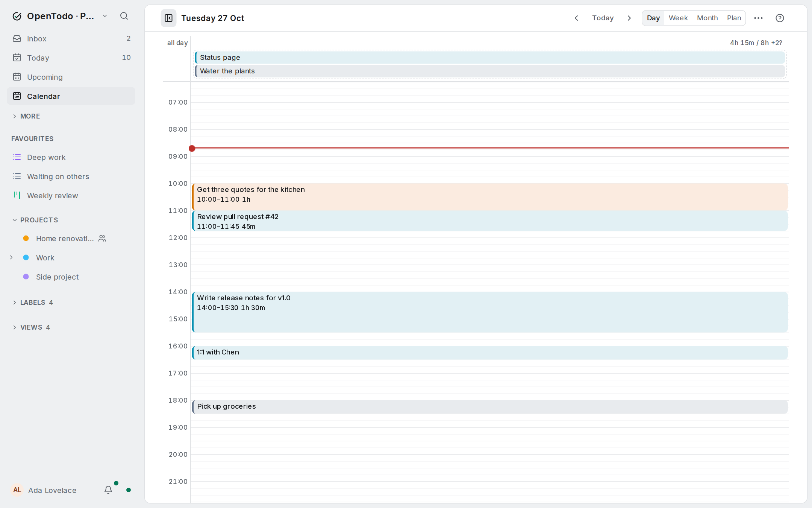Image resolution: width=812 pixels, height=508 pixels.
Task: Open Side project in sidebar
Action: pyautogui.click(x=71, y=277)
